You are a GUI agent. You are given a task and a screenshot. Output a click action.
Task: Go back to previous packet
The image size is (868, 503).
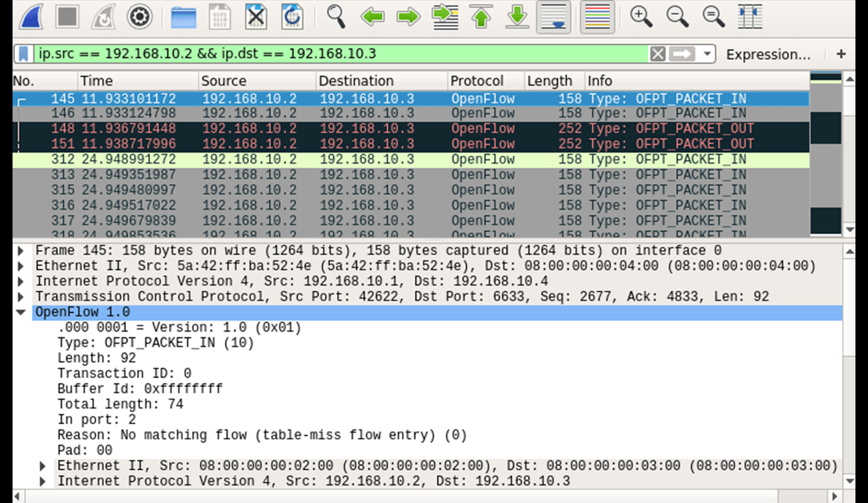pyautogui.click(x=372, y=16)
